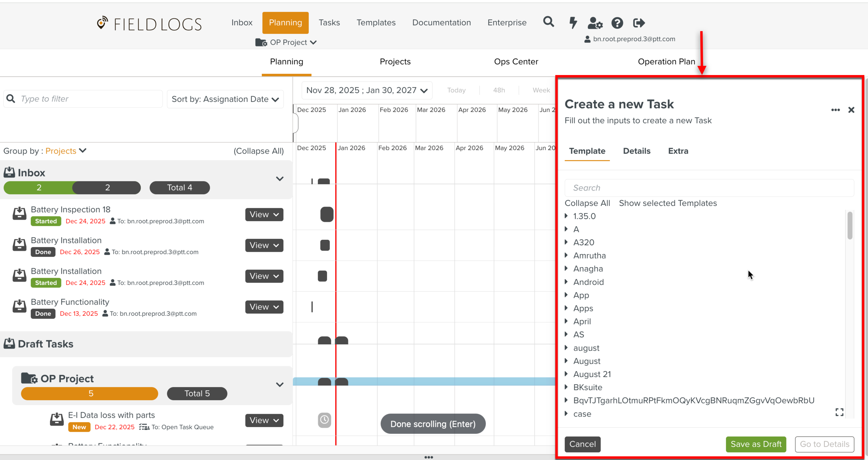Open the search magnifier in top navigation

(x=548, y=22)
